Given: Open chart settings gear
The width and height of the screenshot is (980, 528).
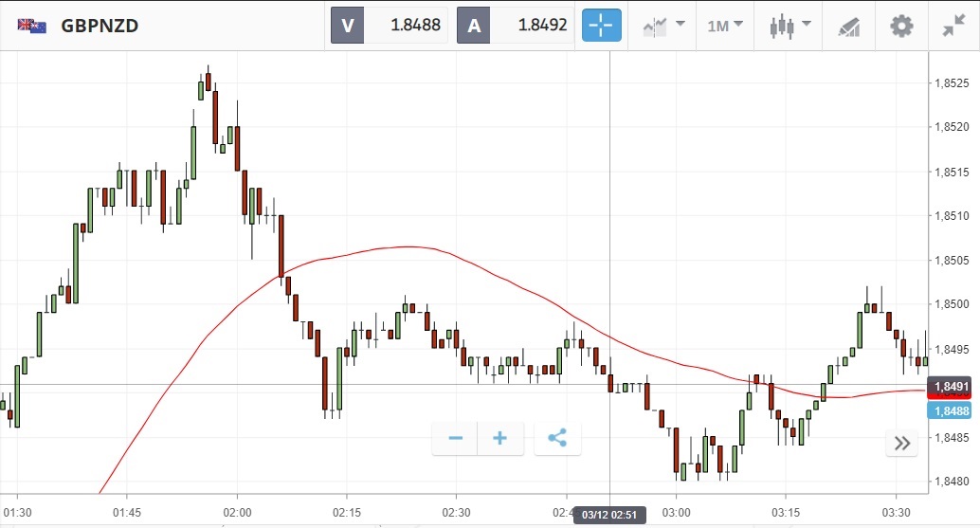Looking at the screenshot, I should pos(900,26).
